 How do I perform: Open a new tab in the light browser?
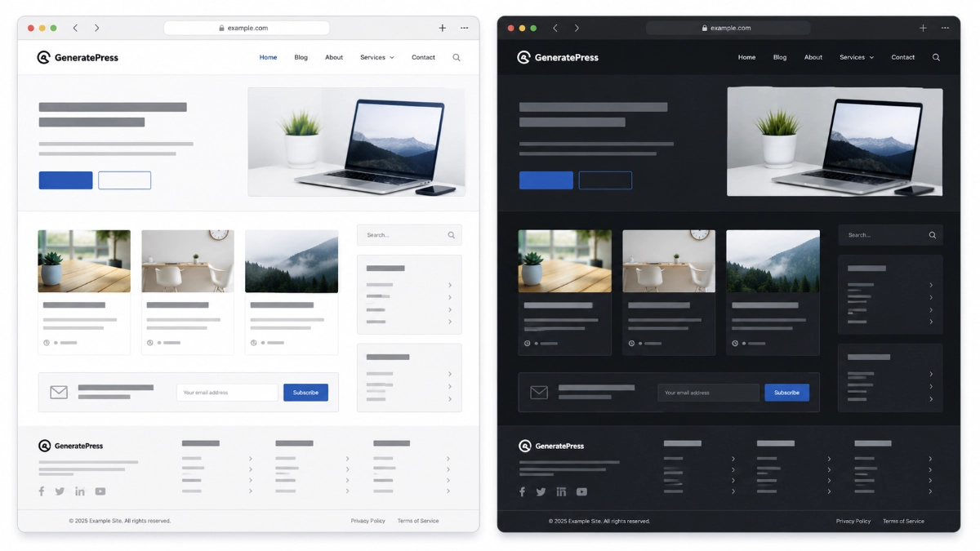pyautogui.click(x=443, y=28)
